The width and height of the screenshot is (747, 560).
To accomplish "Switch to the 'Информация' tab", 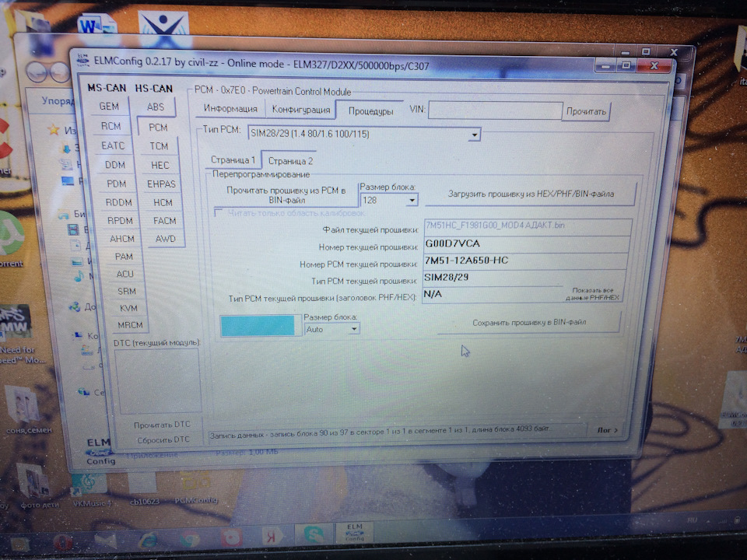I will tap(230, 109).
